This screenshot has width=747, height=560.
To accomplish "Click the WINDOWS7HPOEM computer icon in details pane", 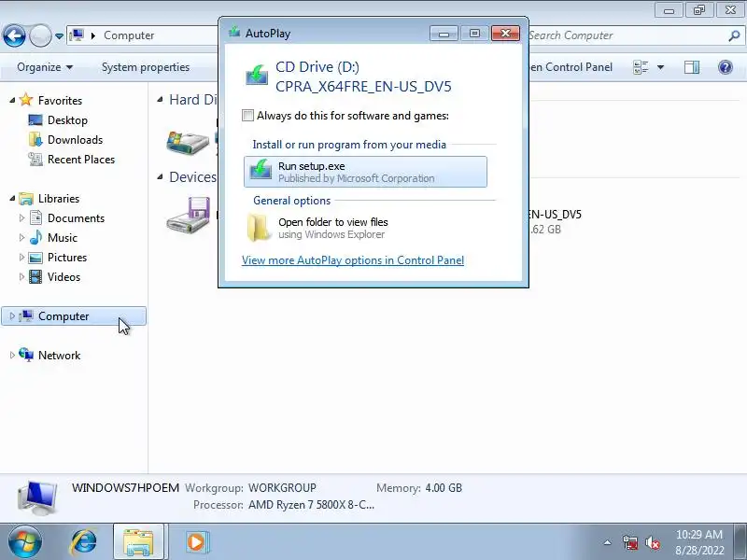I will pyautogui.click(x=37, y=498).
